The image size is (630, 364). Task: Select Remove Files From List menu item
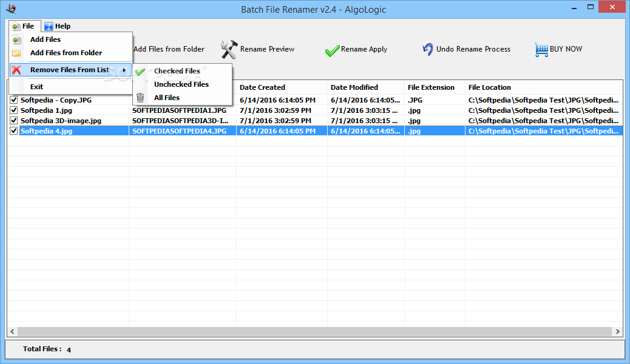70,70
